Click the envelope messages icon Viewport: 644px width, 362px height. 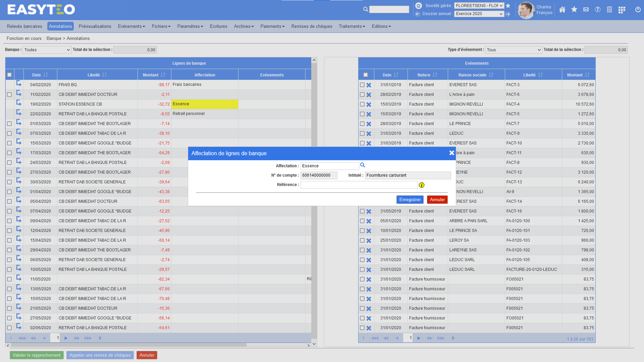click(586, 9)
